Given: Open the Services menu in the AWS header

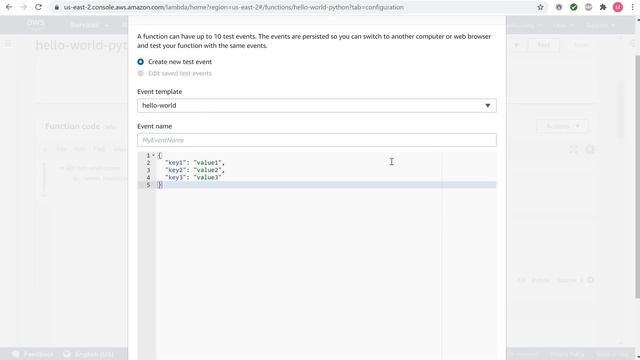Looking at the screenshot, I should pyautogui.click(x=89, y=25).
